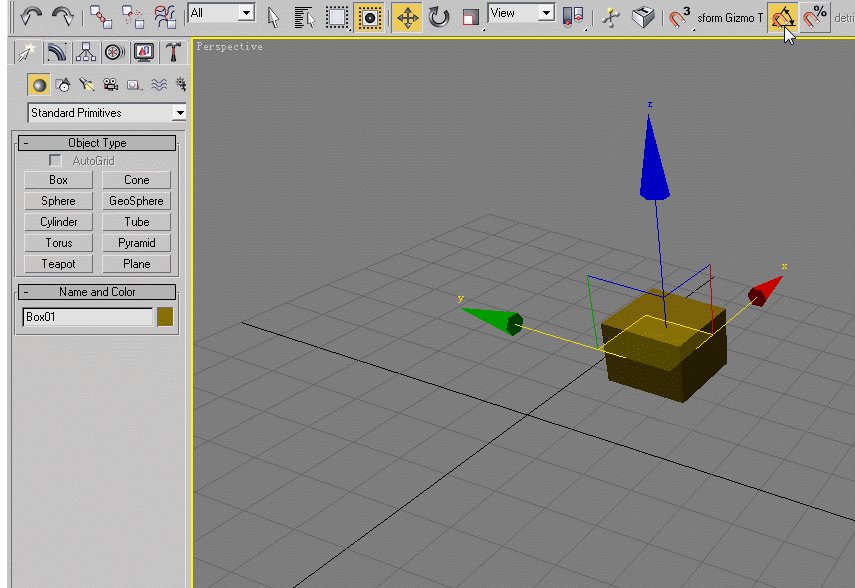This screenshot has height=588, width=855.
Task: Select the Space Warps wave icon
Action: tap(159, 85)
